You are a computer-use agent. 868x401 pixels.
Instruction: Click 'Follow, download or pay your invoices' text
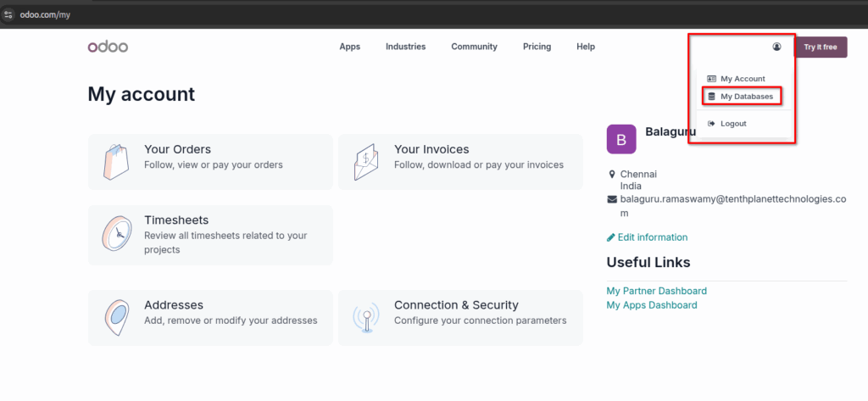(479, 165)
